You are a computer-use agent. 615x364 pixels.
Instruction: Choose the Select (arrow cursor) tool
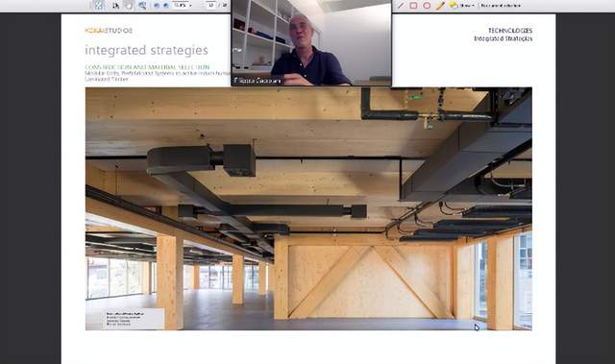click(115, 6)
